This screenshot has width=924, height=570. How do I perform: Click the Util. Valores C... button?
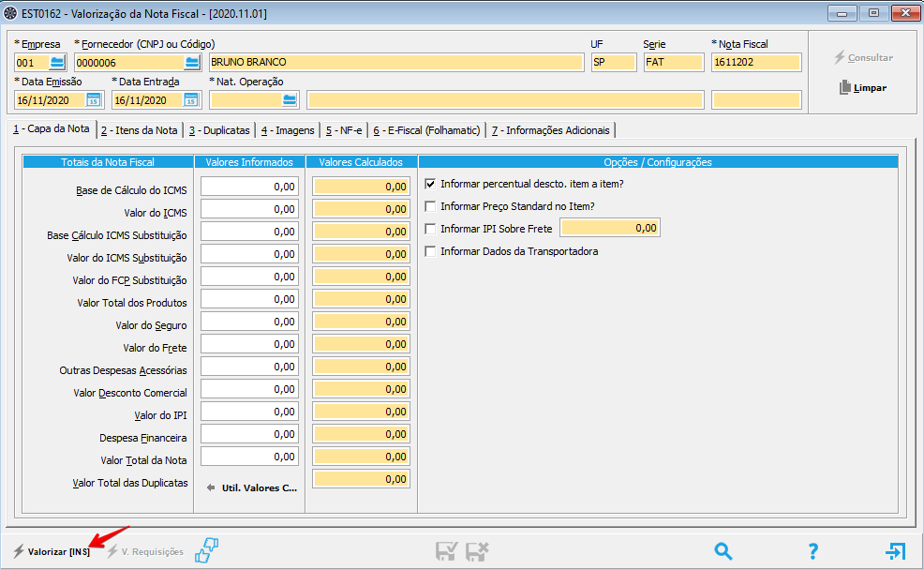click(x=252, y=488)
